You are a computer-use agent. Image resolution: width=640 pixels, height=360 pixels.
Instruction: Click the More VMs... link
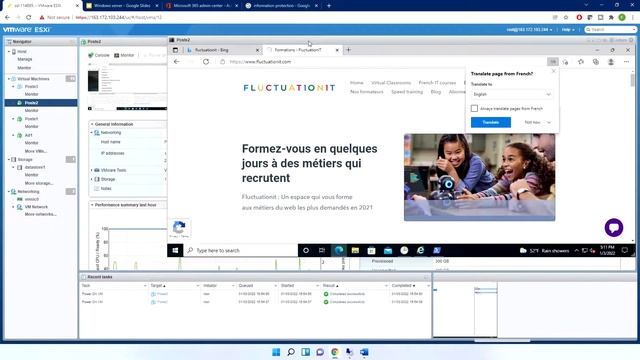(x=36, y=151)
